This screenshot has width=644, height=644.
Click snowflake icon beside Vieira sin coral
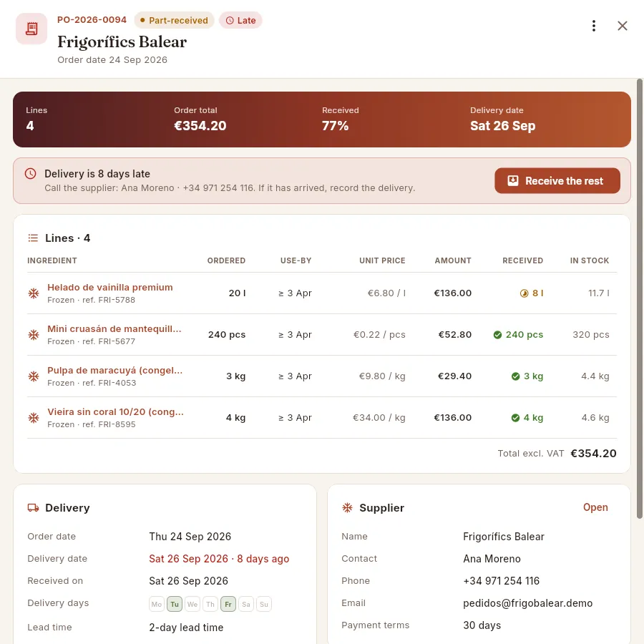pos(34,418)
